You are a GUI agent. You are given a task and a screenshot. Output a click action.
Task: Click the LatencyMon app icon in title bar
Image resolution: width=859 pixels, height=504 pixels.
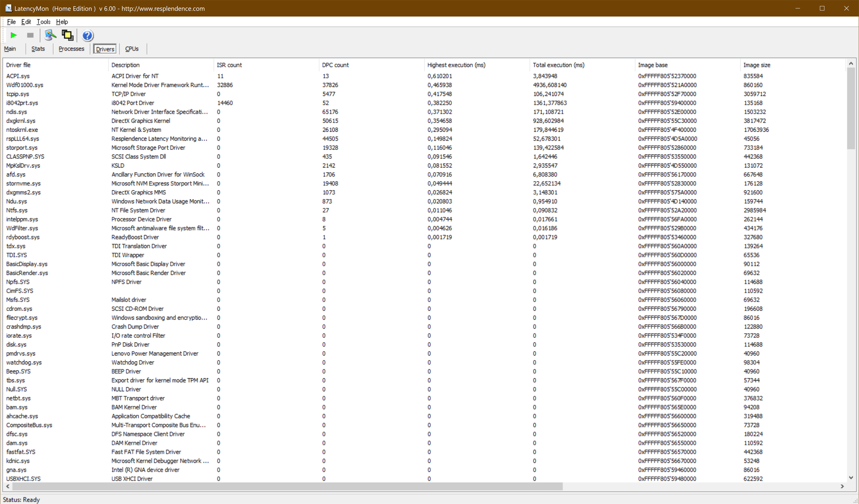[x=8, y=8]
